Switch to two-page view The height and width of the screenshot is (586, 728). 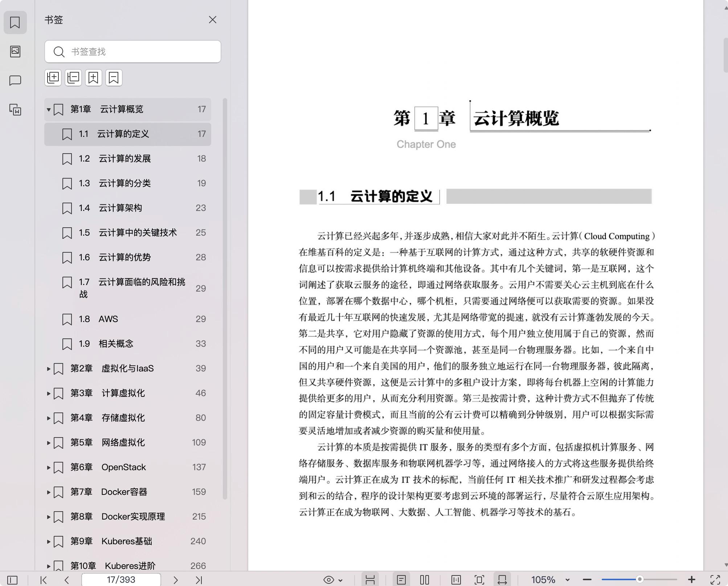[425, 580]
